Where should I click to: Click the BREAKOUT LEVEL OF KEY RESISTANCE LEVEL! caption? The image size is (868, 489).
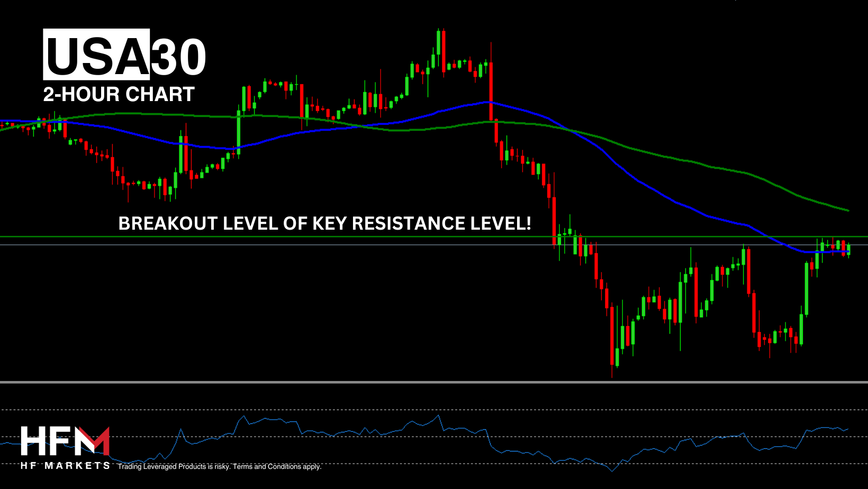pyautogui.click(x=324, y=223)
